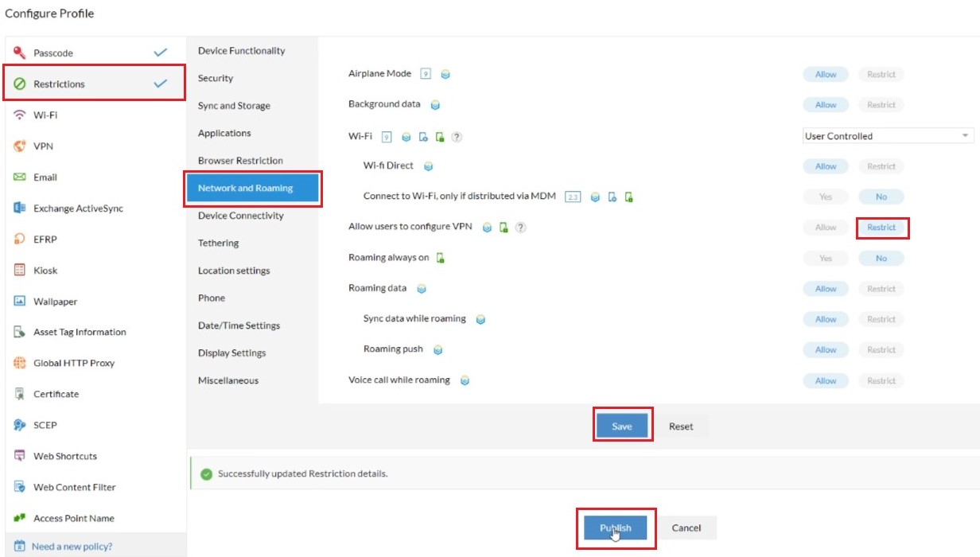
Task: Open the Wi-Fi User Controlled dropdown
Action: coord(888,136)
